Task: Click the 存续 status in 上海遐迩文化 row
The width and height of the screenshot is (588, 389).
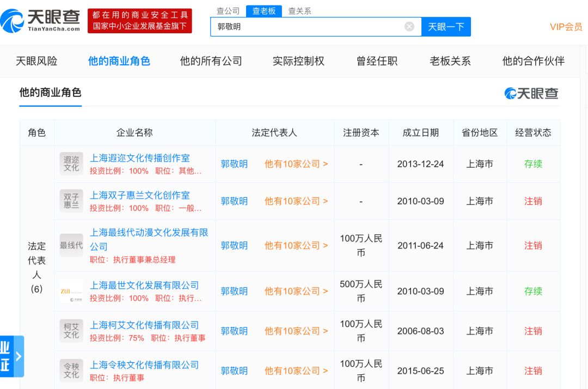Action: coord(533,164)
